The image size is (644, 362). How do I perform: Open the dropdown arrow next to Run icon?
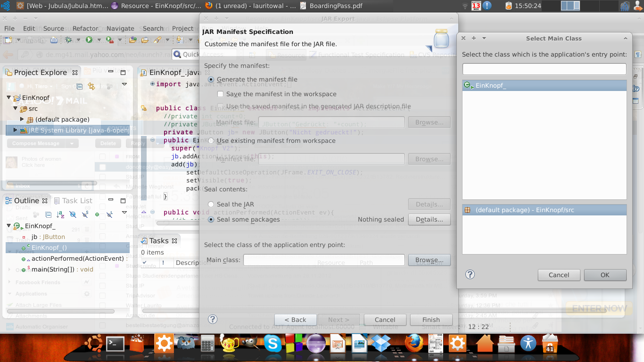[99, 40]
